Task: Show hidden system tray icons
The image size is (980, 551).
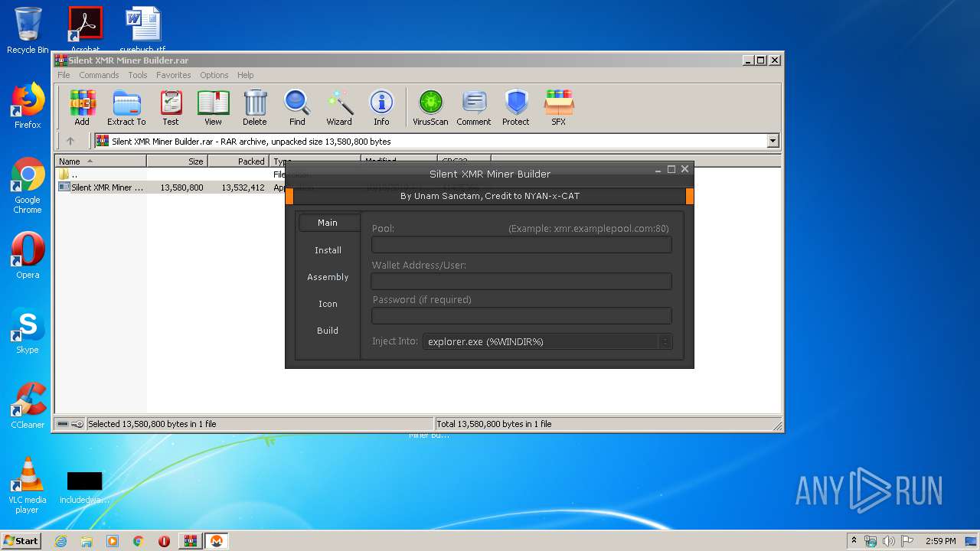Action: pyautogui.click(x=854, y=541)
